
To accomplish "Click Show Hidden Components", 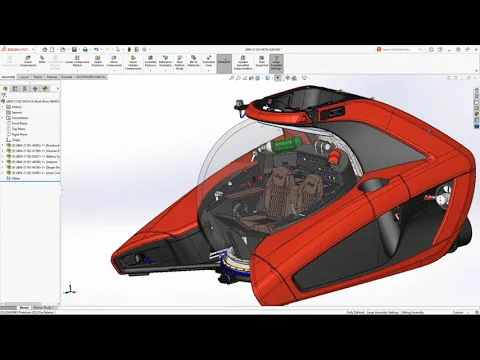I will [x=133, y=63].
